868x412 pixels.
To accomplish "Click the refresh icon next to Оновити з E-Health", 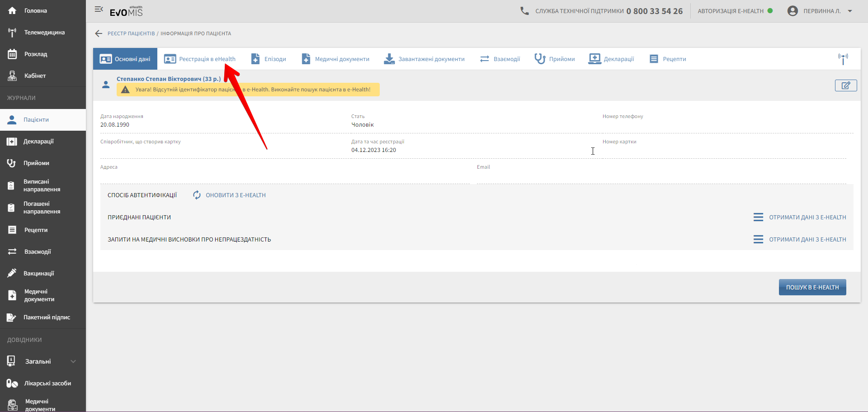I will pyautogui.click(x=197, y=195).
